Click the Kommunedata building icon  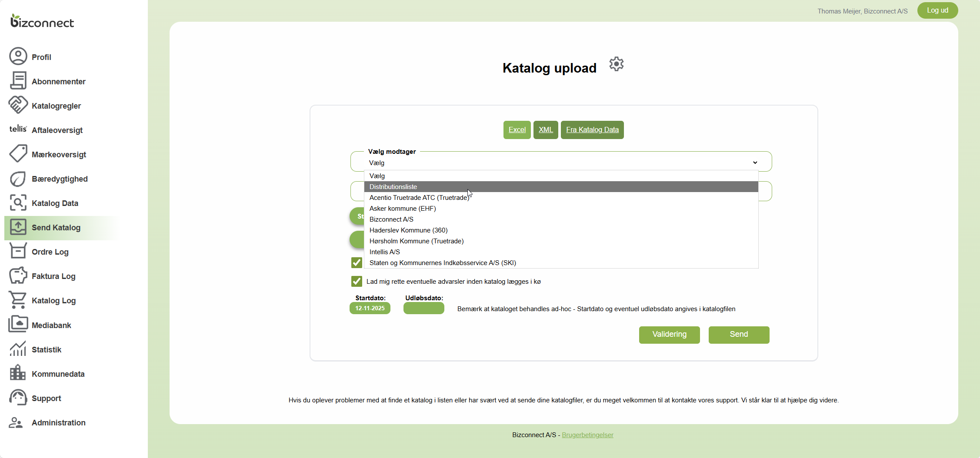pos(18,373)
